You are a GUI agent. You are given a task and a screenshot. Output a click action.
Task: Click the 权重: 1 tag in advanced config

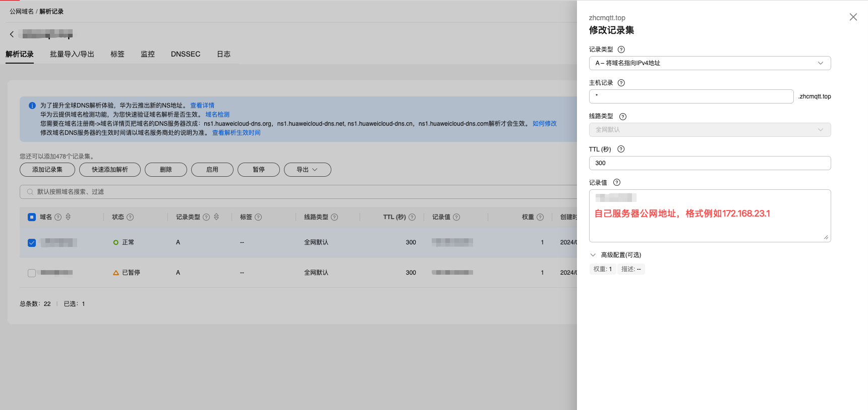click(x=603, y=269)
